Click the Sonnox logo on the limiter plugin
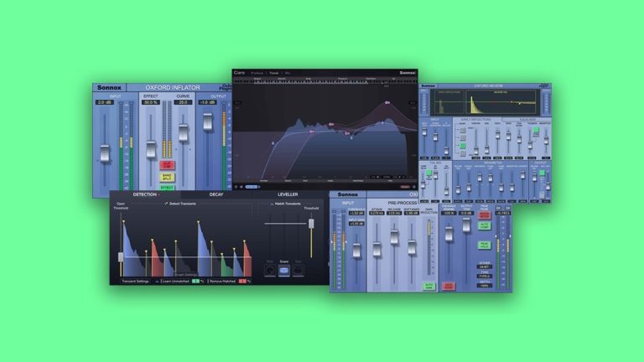 coord(347,194)
